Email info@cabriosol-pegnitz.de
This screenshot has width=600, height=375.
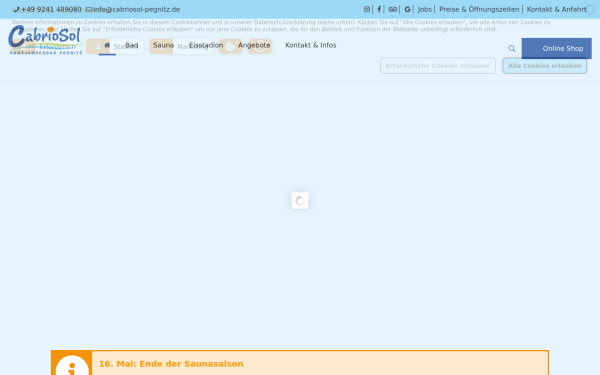(x=133, y=9)
